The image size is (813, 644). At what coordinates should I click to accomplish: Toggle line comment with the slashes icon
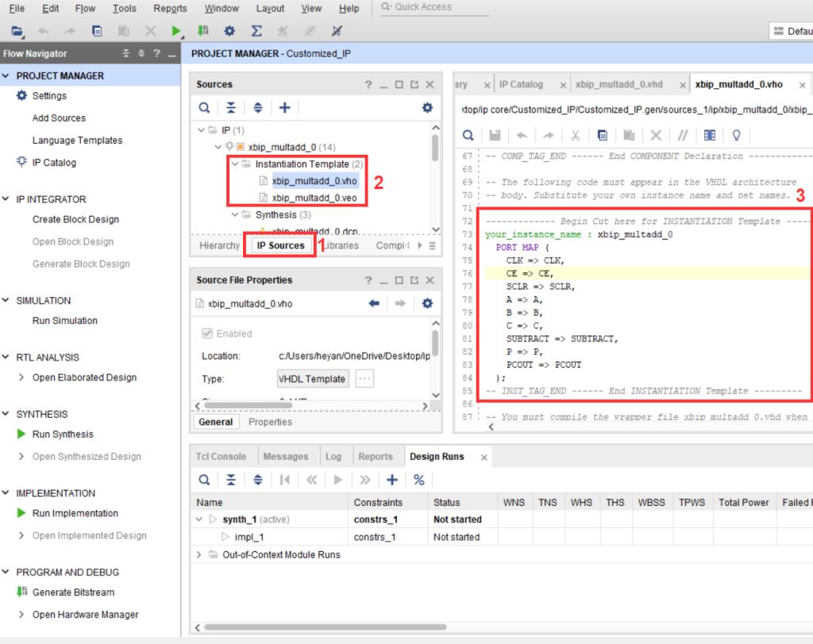point(683,135)
